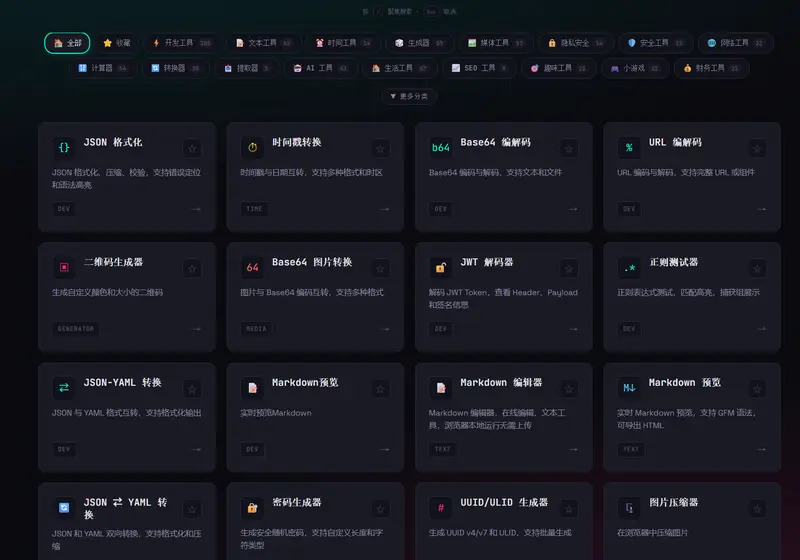Toggle favorite star on URL 编解码
This screenshot has height=560, width=800.
point(757,148)
